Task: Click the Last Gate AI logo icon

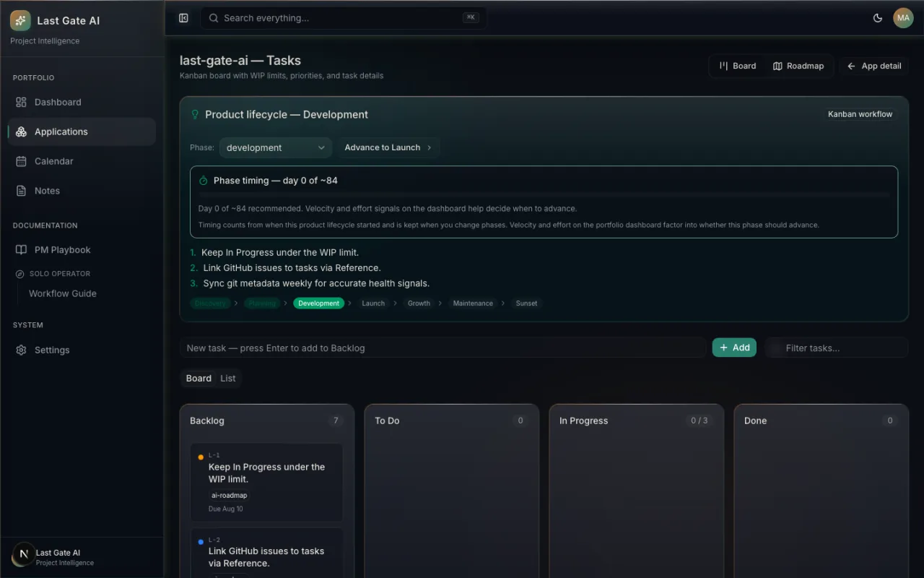Action: click(x=20, y=20)
